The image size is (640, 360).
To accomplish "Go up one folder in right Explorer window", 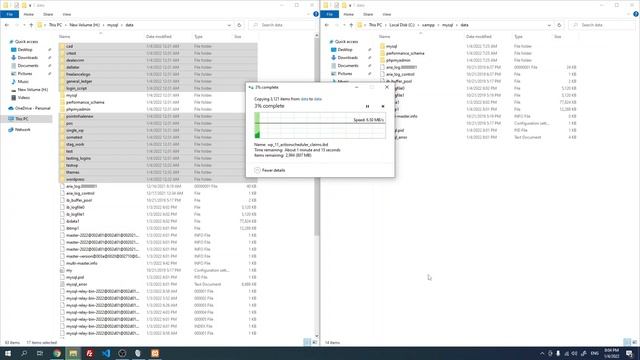I will click(x=351, y=25).
